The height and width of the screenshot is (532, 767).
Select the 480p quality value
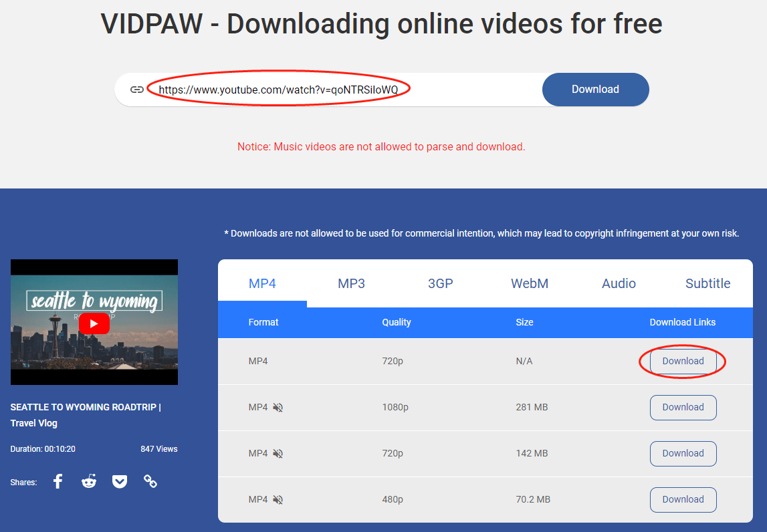click(393, 499)
